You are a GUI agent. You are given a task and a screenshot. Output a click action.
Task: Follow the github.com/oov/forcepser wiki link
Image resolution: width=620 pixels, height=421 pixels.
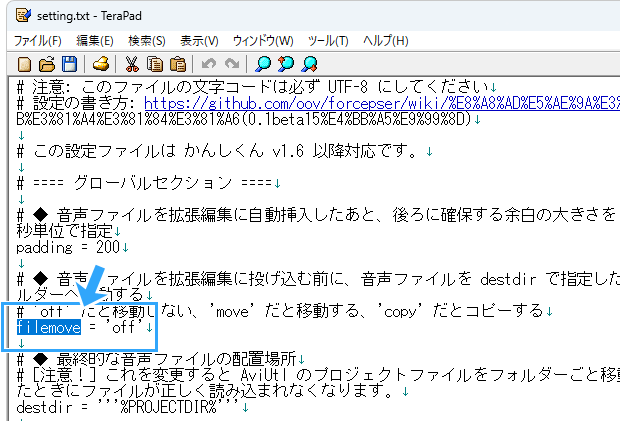[x=382, y=103]
